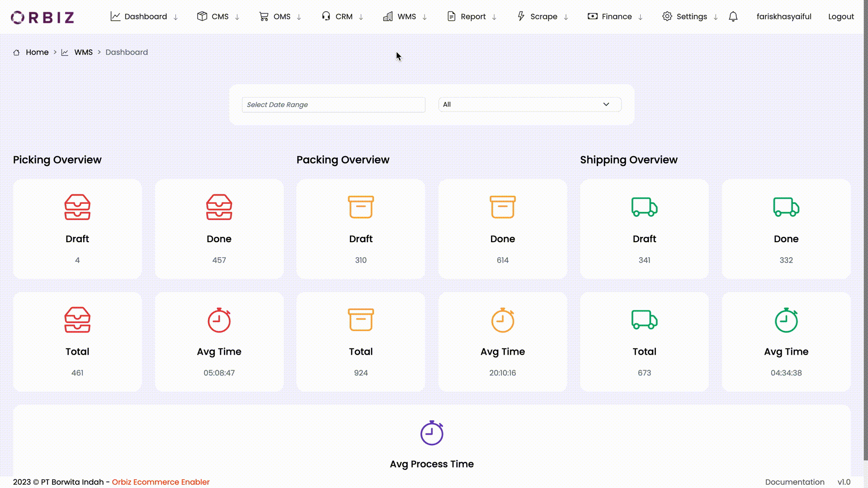This screenshot has height=488, width=868.
Task: Open the Select Date Range input field
Action: (x=333, y=104)
